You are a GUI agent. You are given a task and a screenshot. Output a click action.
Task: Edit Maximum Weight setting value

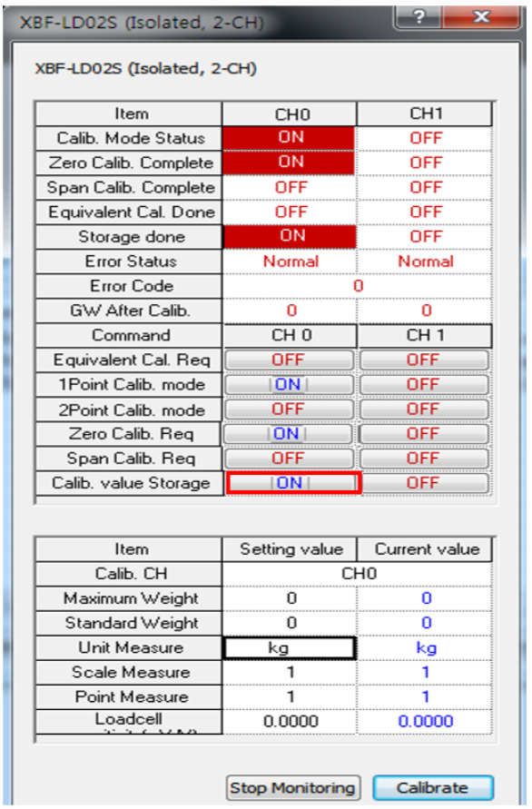(290, 598)
